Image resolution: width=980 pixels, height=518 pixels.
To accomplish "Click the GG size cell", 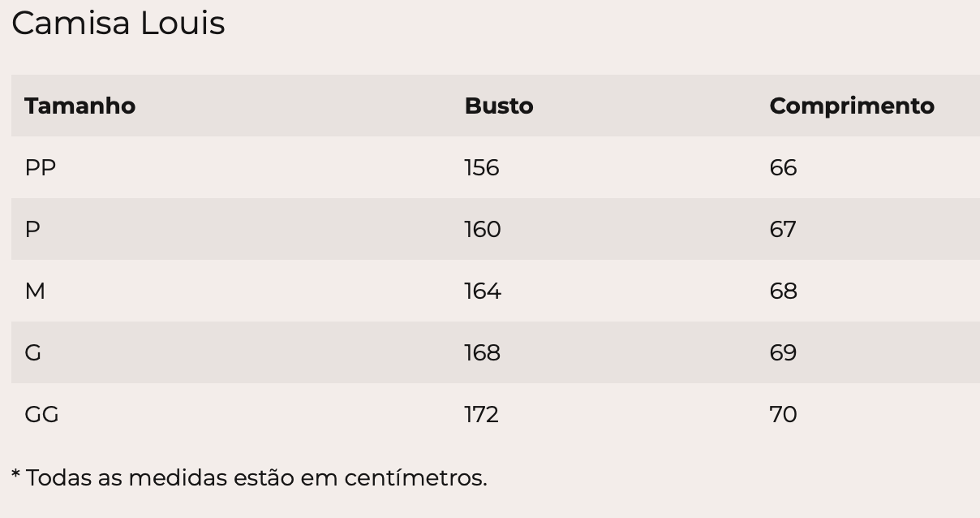I will pyautogui.click(x=41, y=414).
